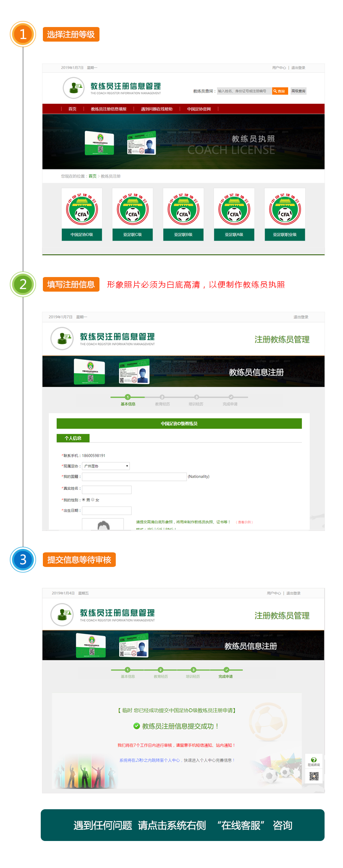
Task: Select the 中国足协D级 badge icon
Action: coord(82,209)
